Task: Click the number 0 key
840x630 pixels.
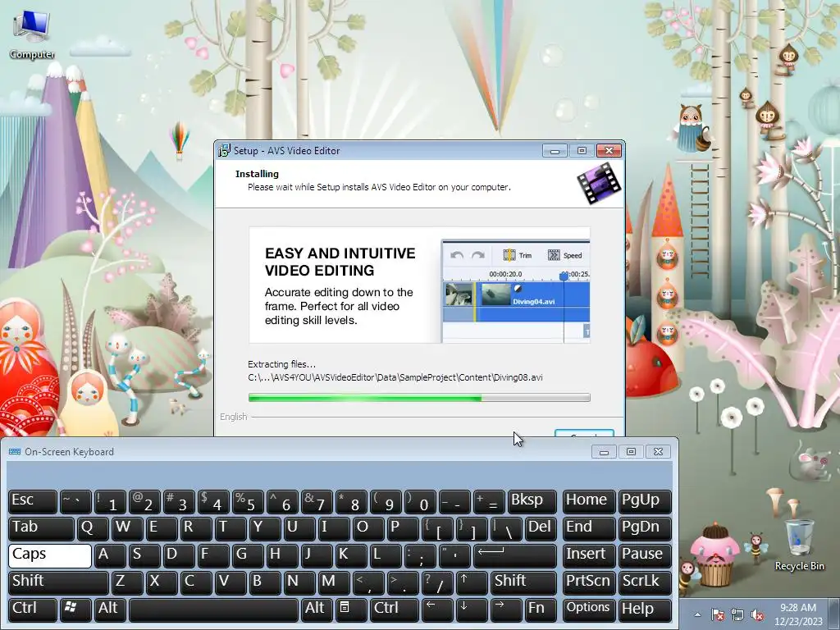Action: click(419, 502)
